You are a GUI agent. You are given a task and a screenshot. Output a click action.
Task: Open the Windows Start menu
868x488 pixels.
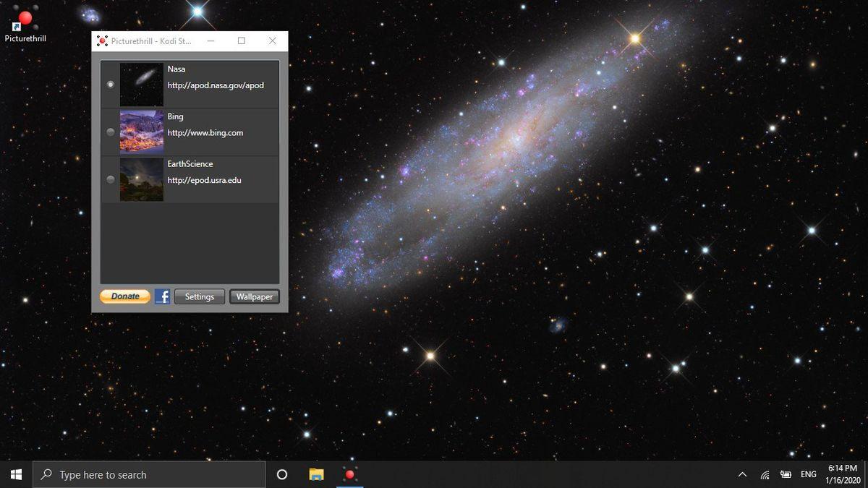[17, 474]
